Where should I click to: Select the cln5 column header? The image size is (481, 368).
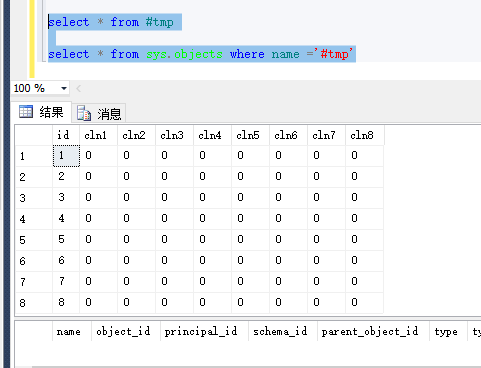pyautogui.click(x=250, y=135)
